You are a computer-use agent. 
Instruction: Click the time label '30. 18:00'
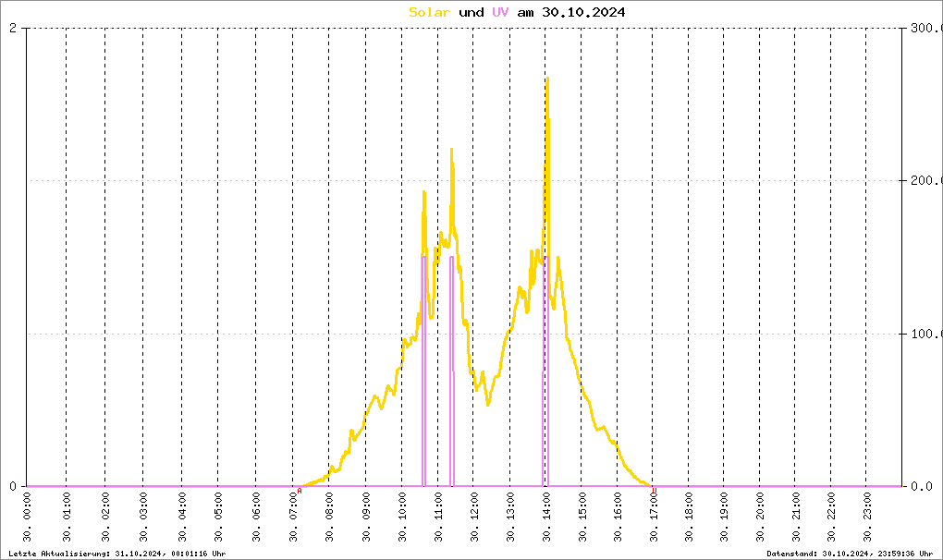689,517
